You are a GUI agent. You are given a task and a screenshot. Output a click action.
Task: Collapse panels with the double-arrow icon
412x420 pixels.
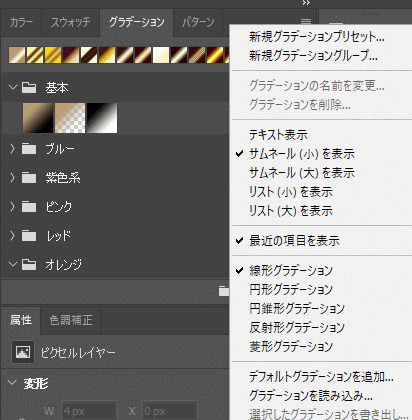coord(306,3)
